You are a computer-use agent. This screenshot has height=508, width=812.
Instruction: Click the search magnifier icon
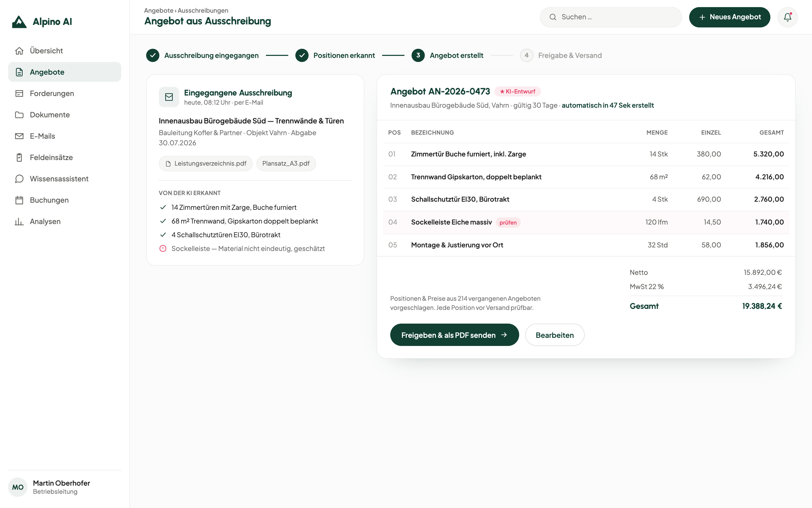point(553,17)
